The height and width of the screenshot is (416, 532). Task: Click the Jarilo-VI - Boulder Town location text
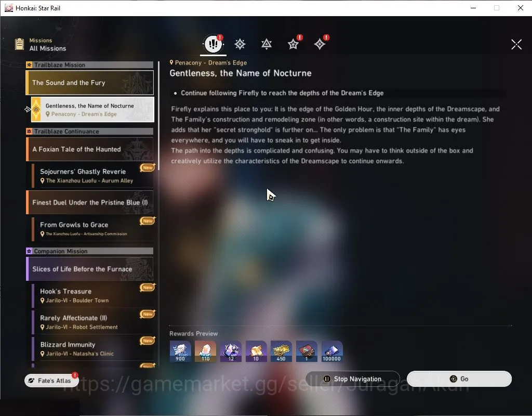pos(77,301)
